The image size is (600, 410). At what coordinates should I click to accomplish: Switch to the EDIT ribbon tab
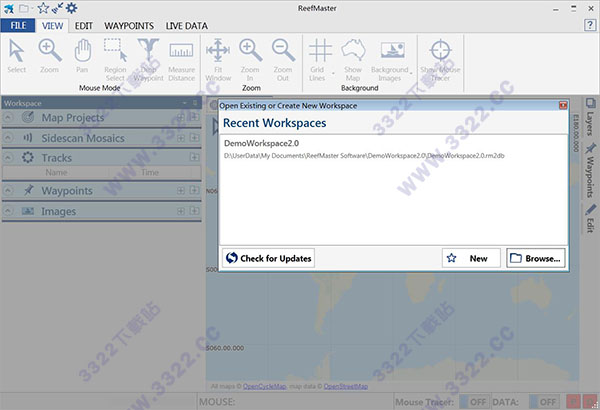84,26
